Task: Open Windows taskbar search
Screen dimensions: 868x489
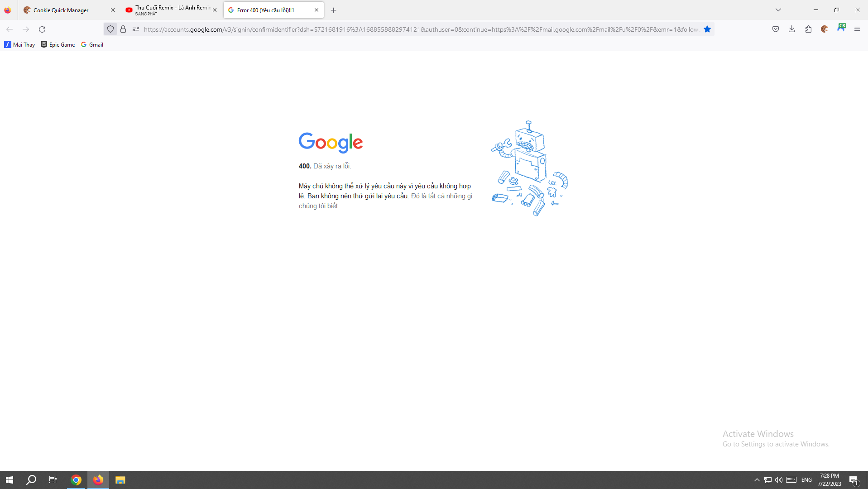Action: click(31, 480)
